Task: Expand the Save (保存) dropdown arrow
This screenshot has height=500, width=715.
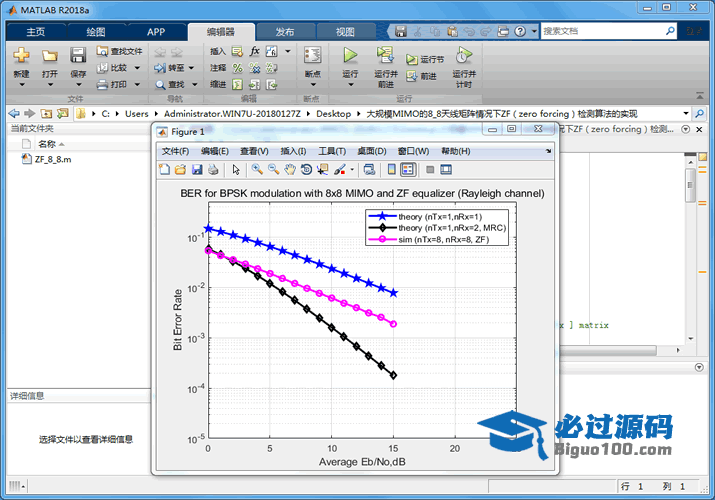Action: [x=78, y=85]
